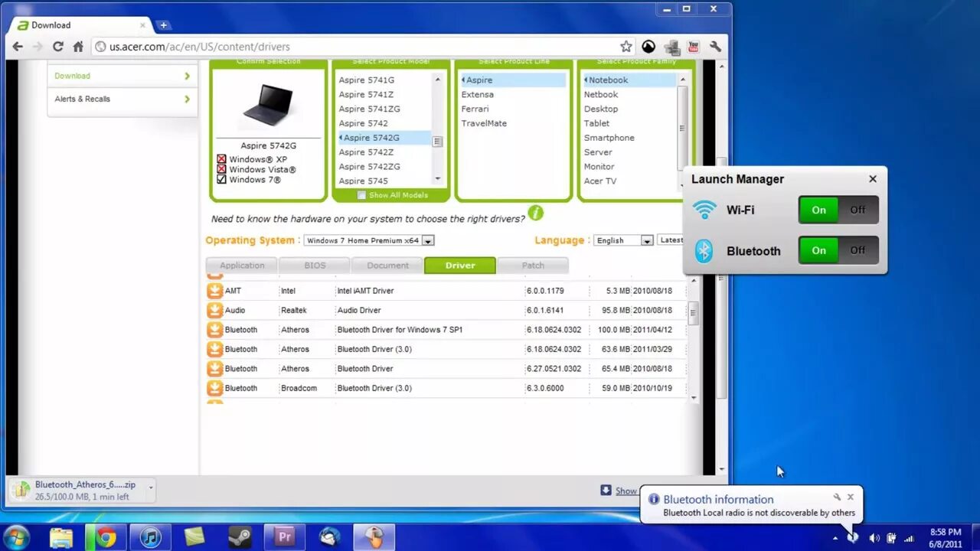Open a new tab with the plus button
This screenshot has height=551, width=980.
click(163, 25)
